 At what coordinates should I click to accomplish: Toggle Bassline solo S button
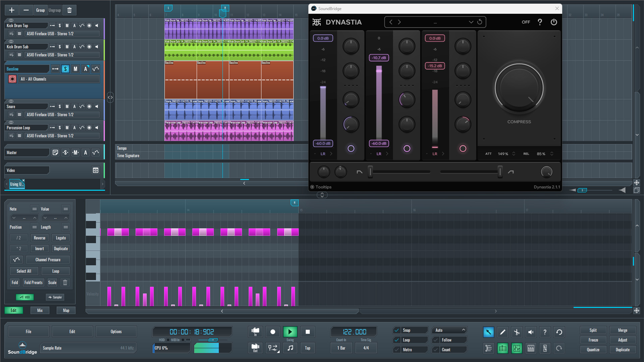[65, 69]
